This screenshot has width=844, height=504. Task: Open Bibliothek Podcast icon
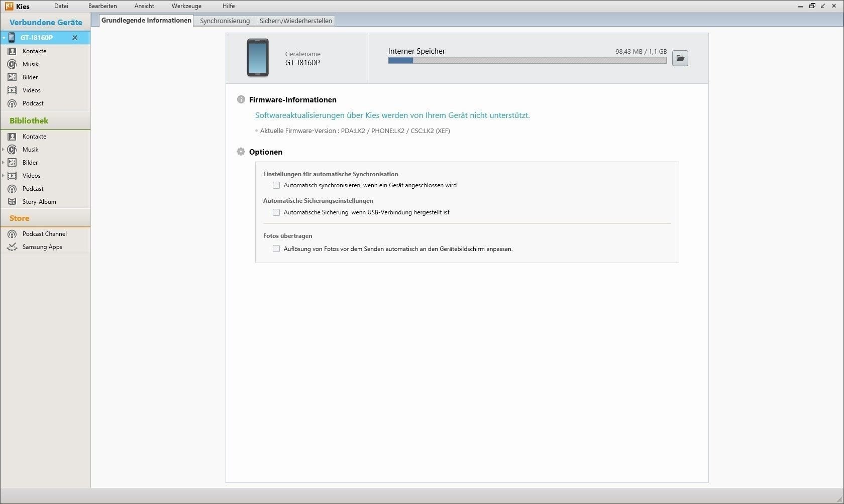coord(12,189)
